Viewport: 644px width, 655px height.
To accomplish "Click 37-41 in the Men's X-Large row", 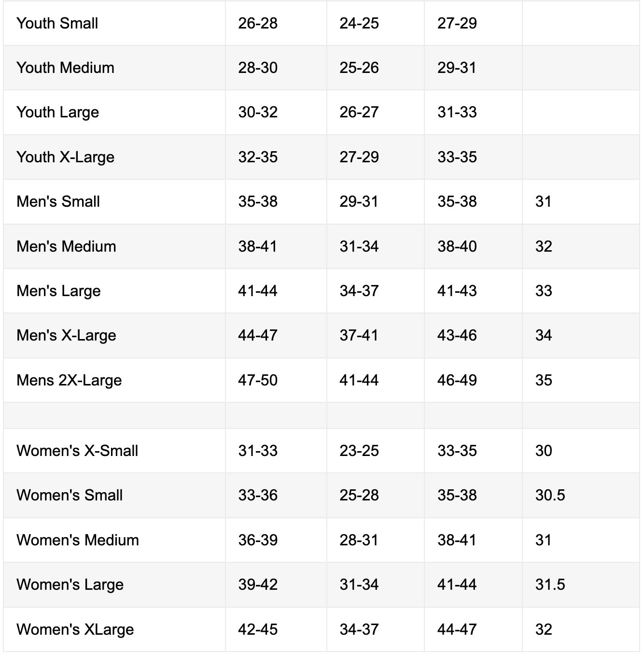I will (x=359, y=335).
